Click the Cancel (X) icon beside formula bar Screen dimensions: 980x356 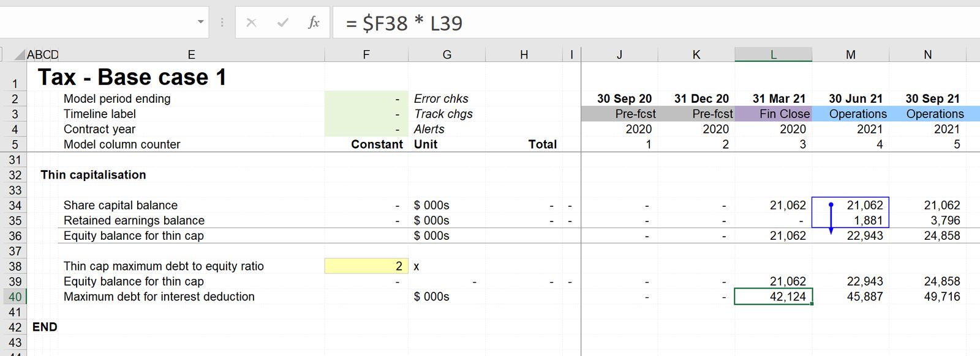(251, 23)
